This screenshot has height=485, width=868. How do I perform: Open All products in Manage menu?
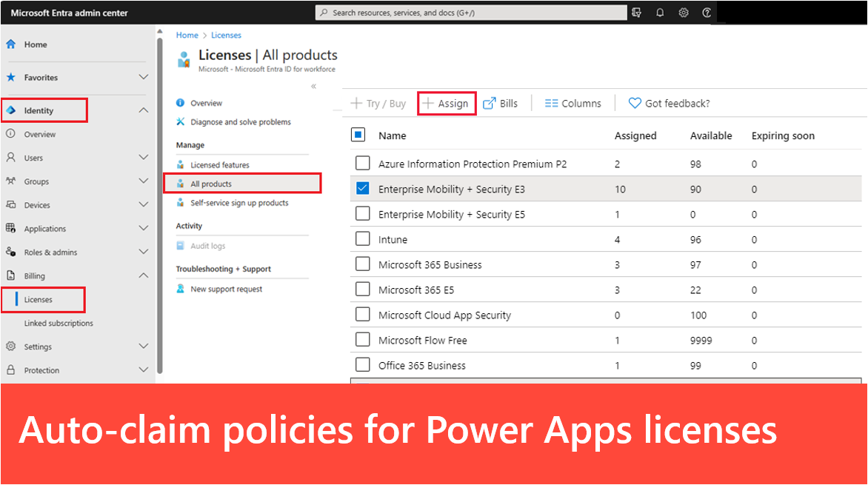pyautogui.click(x=211, y=184)
